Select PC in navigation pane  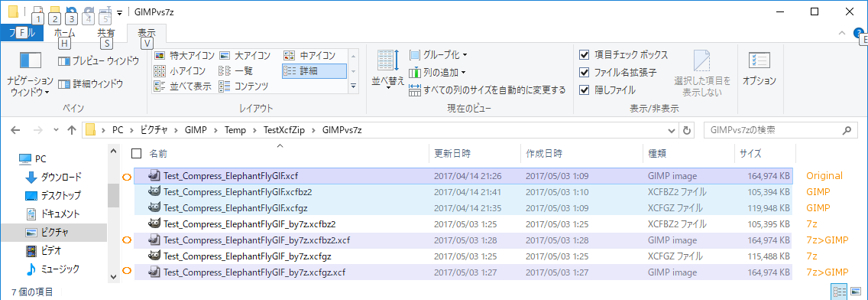pos(32,158)
